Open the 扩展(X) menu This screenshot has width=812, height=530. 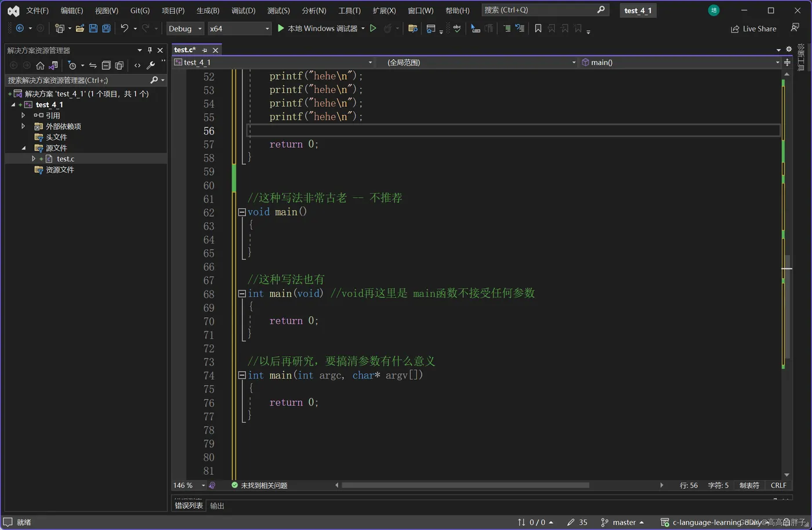click(384, 10)
